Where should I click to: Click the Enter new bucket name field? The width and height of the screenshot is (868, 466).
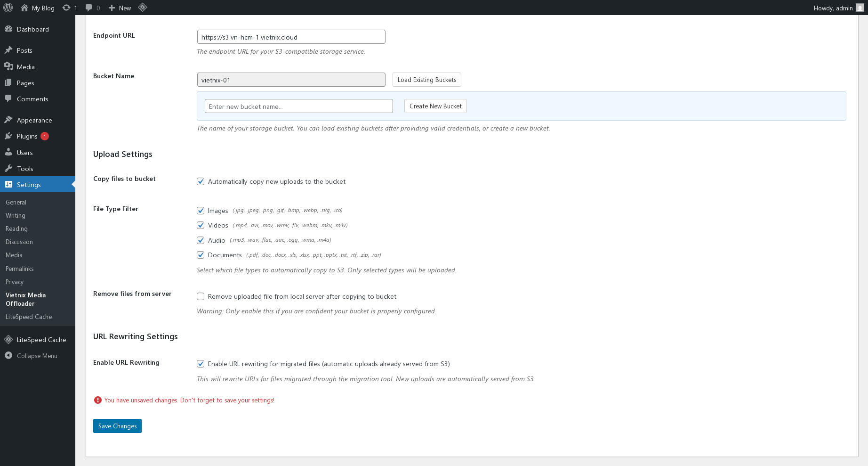coord(298,106)
